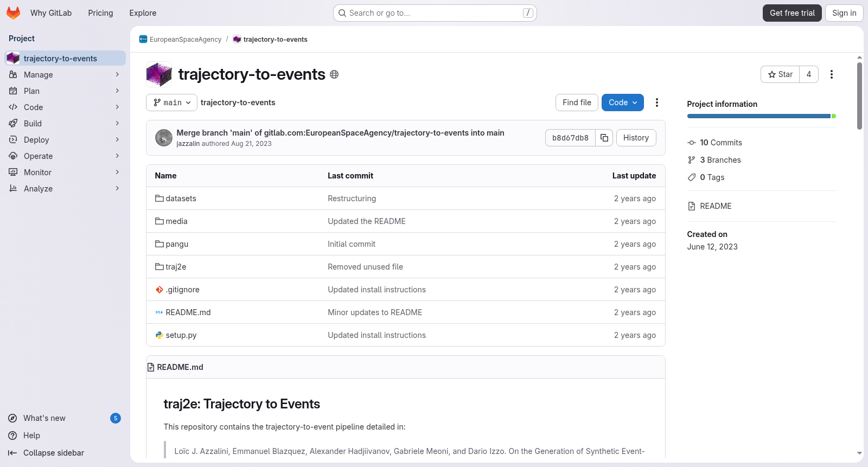The image size is (868, 467).
Task: Click Find file button
Action: coord(577,103)
